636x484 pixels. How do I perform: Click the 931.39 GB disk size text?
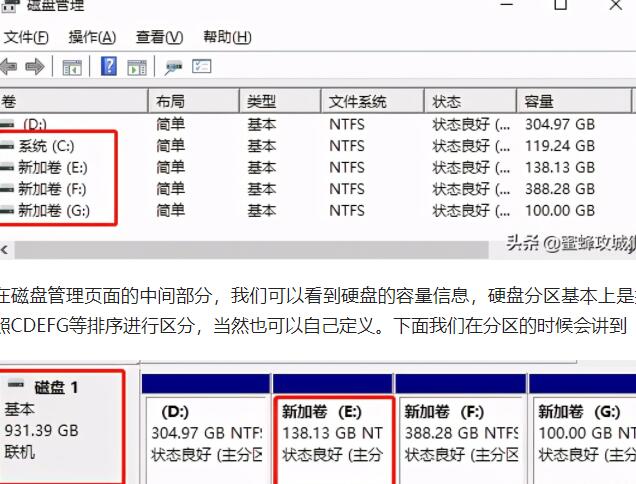pos(41,430)
